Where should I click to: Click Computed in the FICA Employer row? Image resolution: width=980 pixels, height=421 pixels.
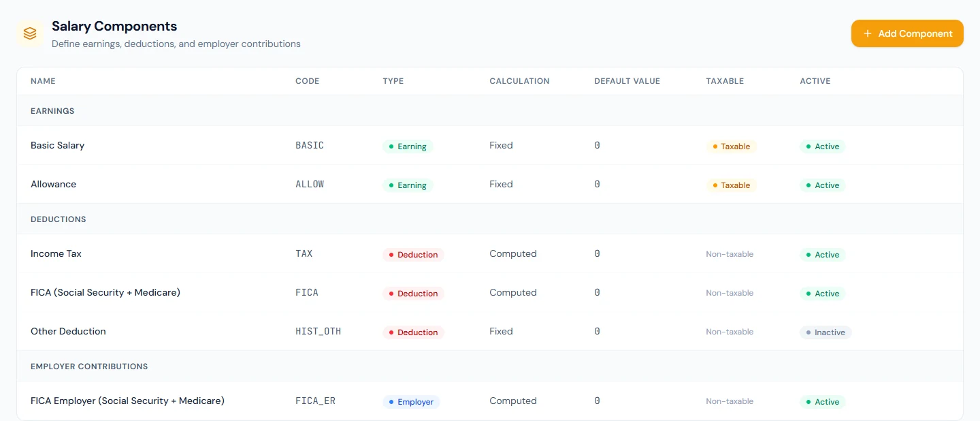513,401
